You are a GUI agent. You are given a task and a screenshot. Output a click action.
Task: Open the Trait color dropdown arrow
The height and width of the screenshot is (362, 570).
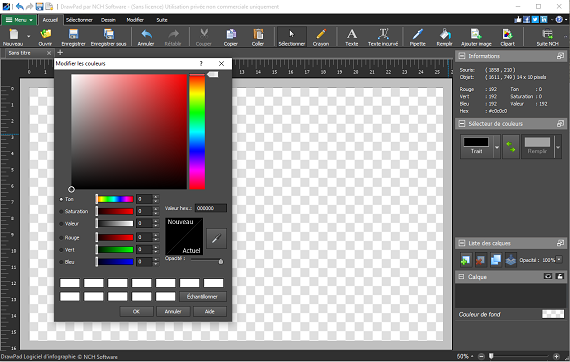pyautogui.click(x=497, y=147)
